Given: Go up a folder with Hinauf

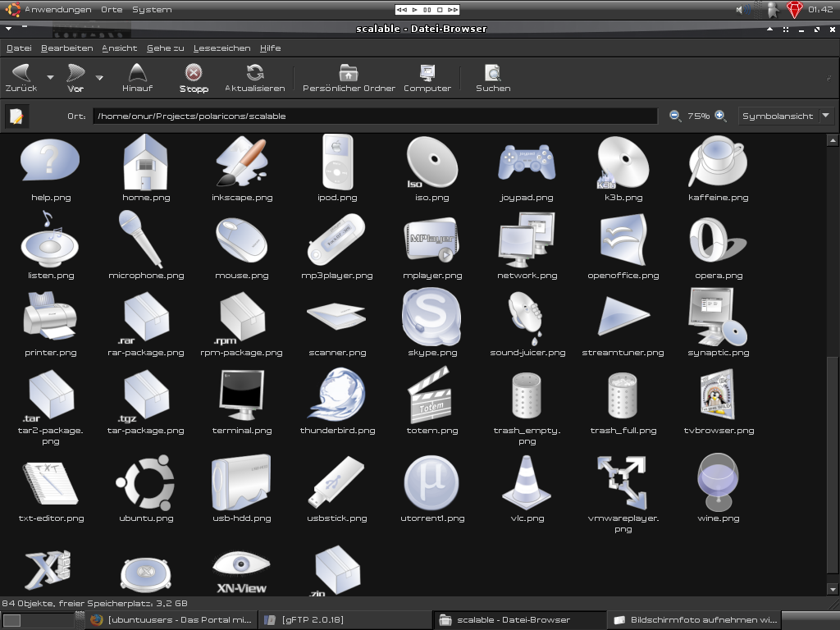Looking at the screenshot, I should (x=137, y=78).
